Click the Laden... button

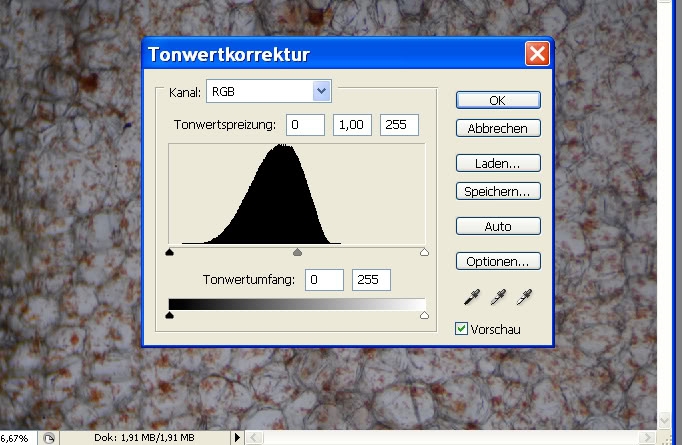point(498,162)
